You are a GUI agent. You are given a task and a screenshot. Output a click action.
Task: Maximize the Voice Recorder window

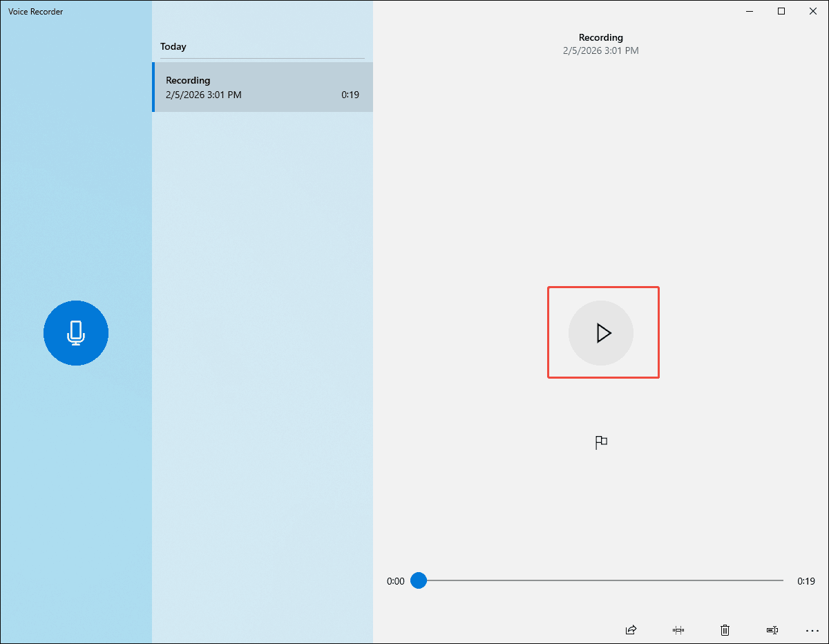pos(781,11)
